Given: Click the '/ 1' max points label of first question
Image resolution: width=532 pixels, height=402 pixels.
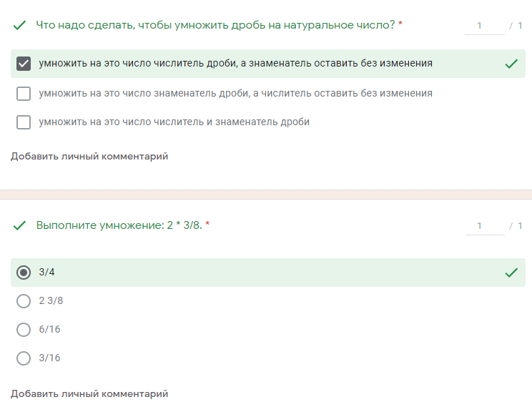Looking at the screenshot, I should pyautogui.click(x=516, y=26).
